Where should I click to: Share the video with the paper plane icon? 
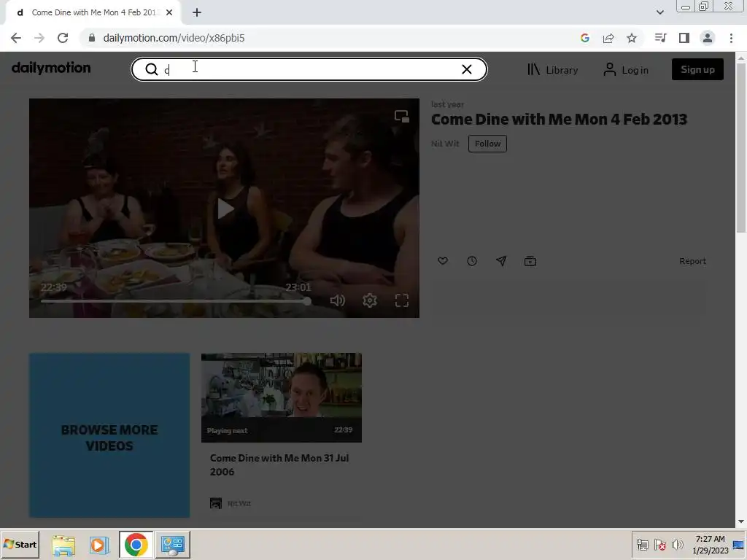501,261
